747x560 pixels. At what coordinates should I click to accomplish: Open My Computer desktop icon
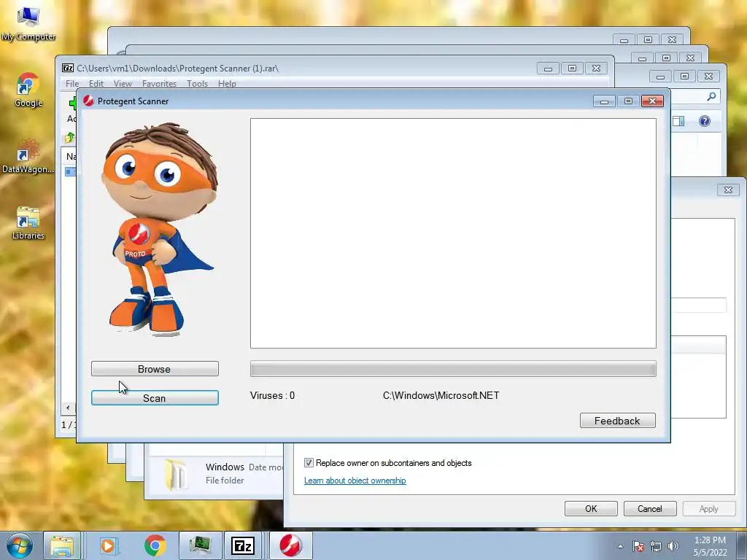click(28, 24)
